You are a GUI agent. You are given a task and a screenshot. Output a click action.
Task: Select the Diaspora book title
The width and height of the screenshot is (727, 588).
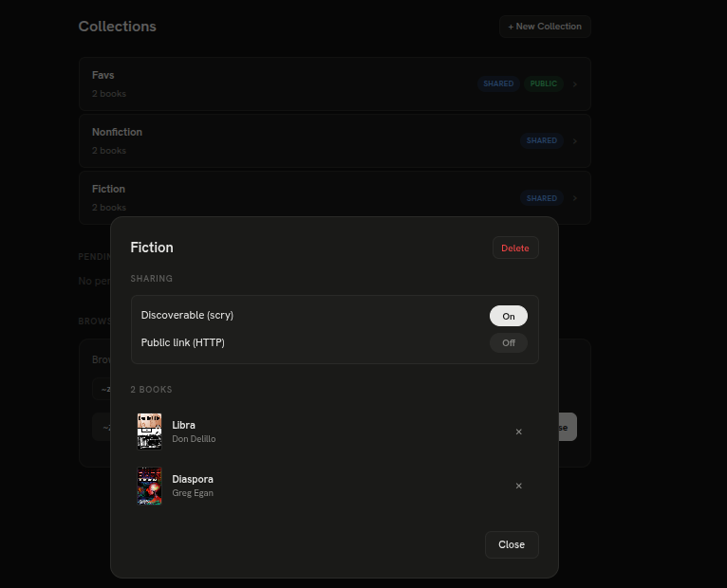tap(193, 479)
